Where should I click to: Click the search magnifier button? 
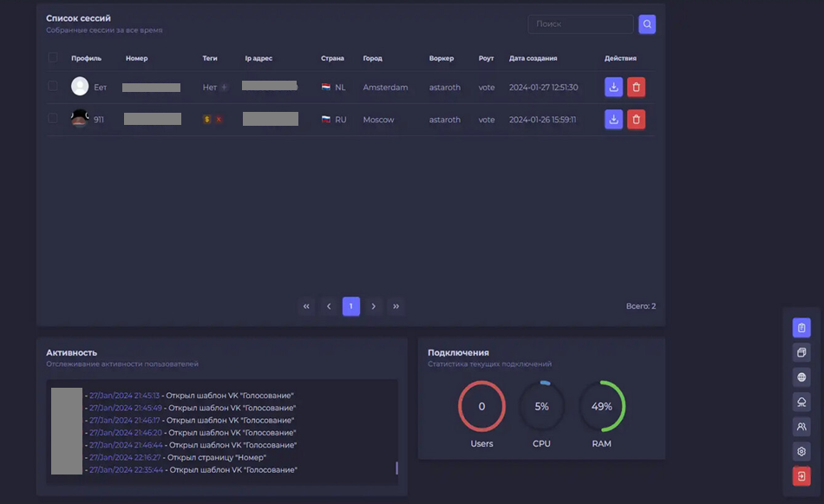(x=647, y=24)
